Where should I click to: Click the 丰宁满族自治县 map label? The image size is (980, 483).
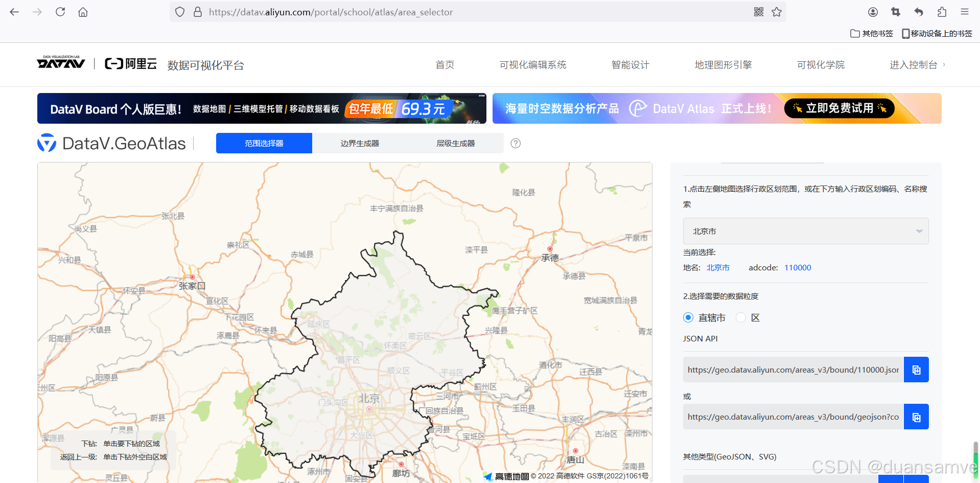tap(396, 209)
